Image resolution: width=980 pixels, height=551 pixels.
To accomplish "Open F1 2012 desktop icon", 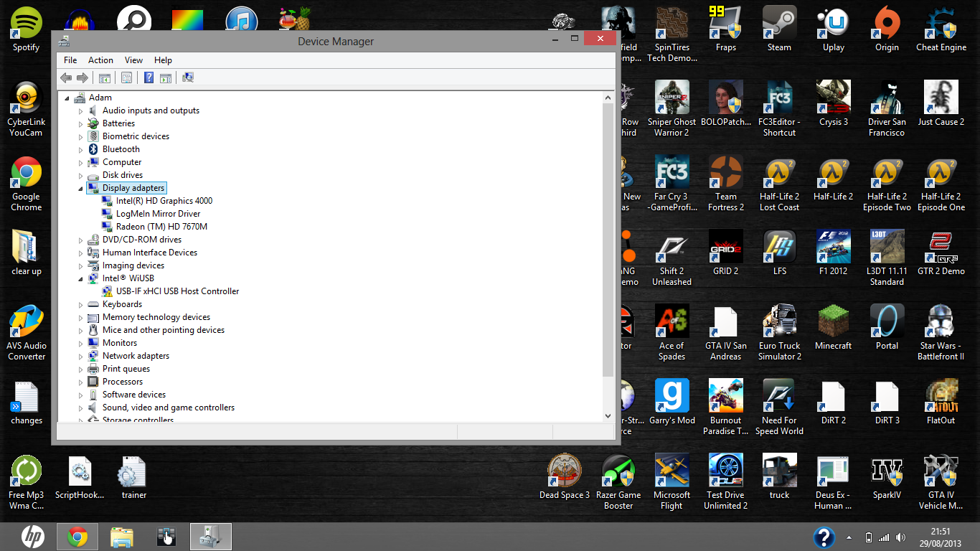I will tap(834, 253).
